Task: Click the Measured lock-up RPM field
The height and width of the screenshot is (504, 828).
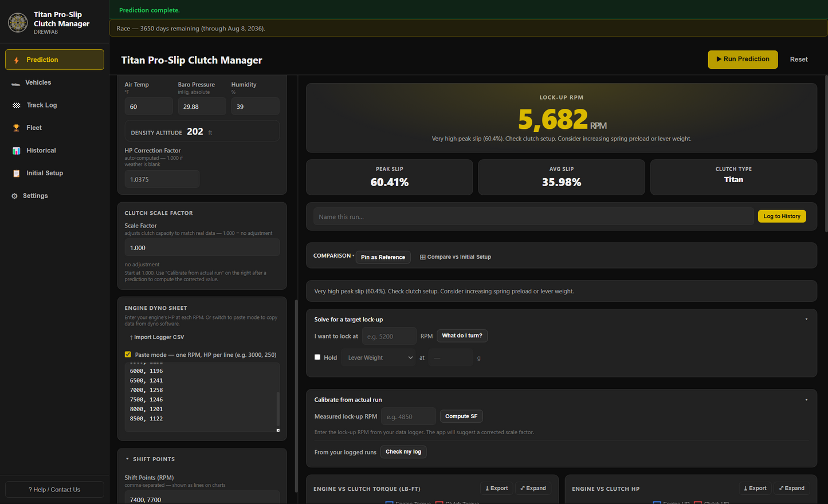Action: 409,416
